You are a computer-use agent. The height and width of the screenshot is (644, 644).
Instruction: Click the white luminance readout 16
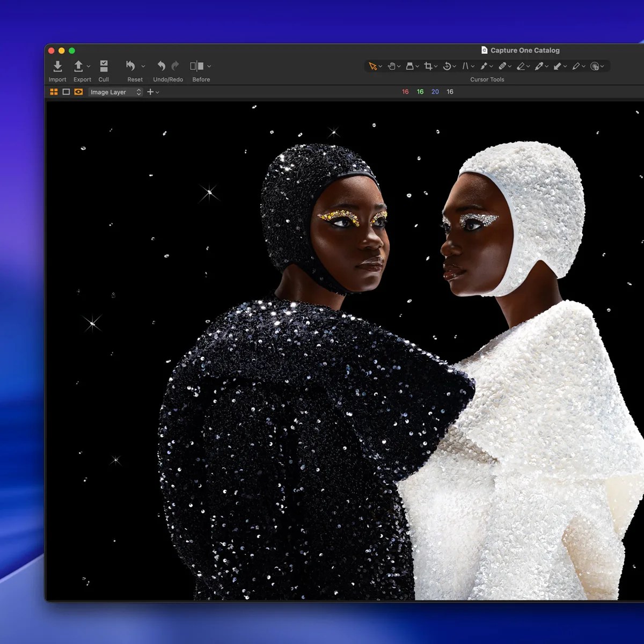pos(450,92)
